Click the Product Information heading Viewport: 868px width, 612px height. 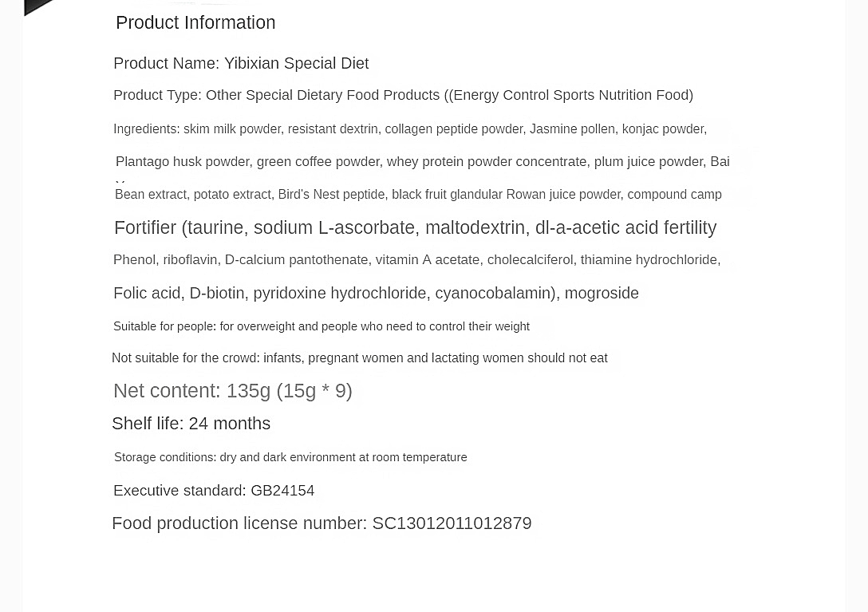(x=195, y=22)
